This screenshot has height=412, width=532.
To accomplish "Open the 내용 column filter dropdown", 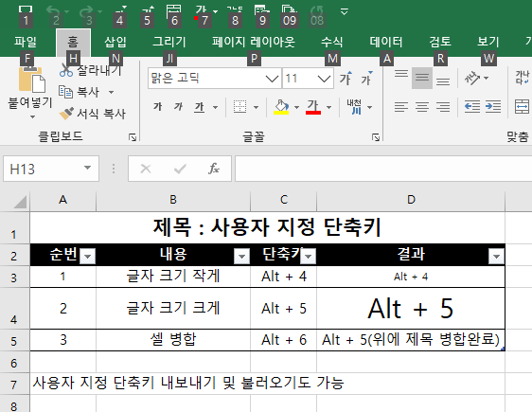I will (242, 257).
